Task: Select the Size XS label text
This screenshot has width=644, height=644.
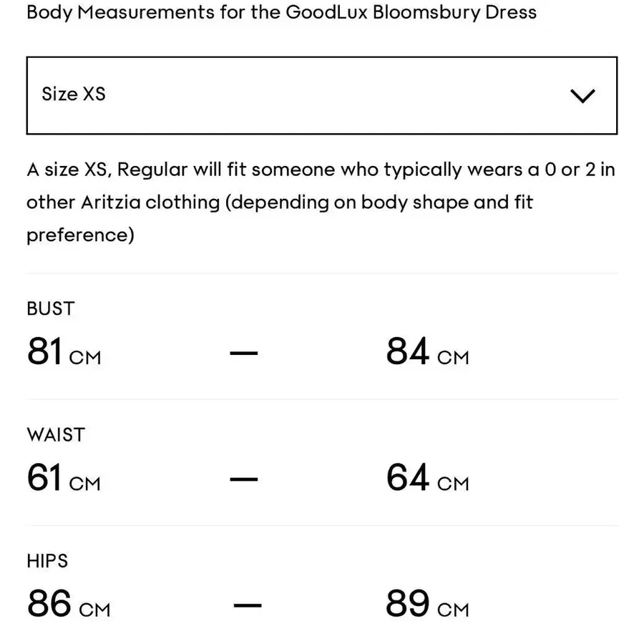Action: click(x=74, y=94)
